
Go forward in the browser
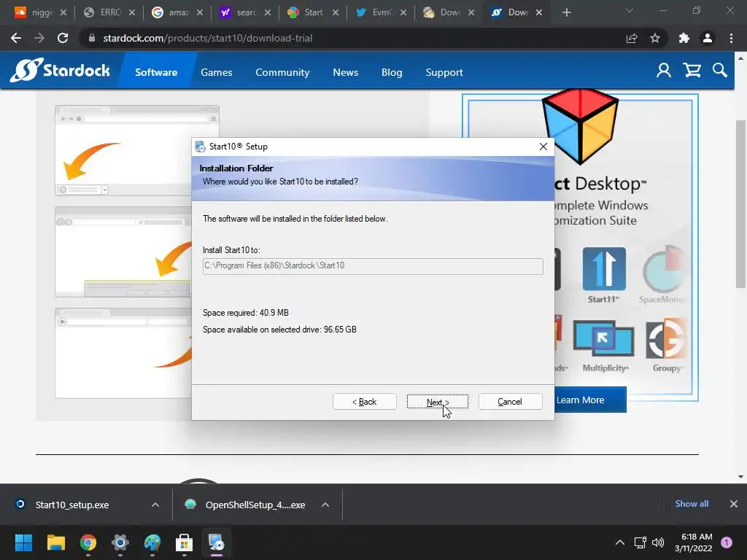pos(39,38)
